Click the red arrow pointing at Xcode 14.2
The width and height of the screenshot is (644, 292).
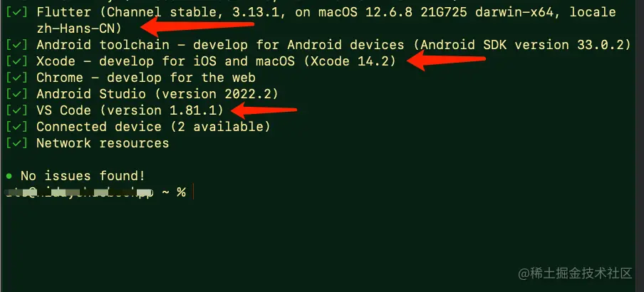tap(447, 61)
